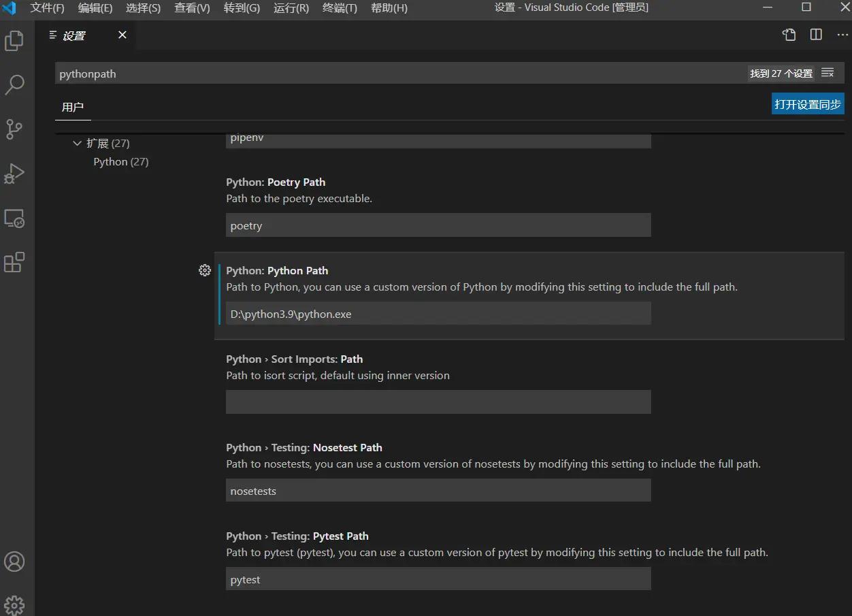Viewport: 852px width, 616px height.
Task: Open settings JSON file icon
Action: coord(789,35)
